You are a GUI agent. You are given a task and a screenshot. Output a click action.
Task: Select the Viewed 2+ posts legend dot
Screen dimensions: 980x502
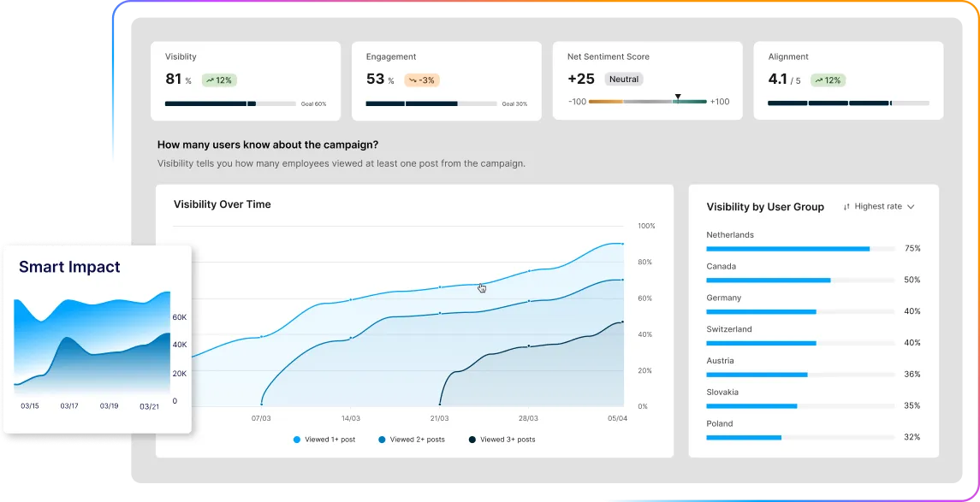381,439
